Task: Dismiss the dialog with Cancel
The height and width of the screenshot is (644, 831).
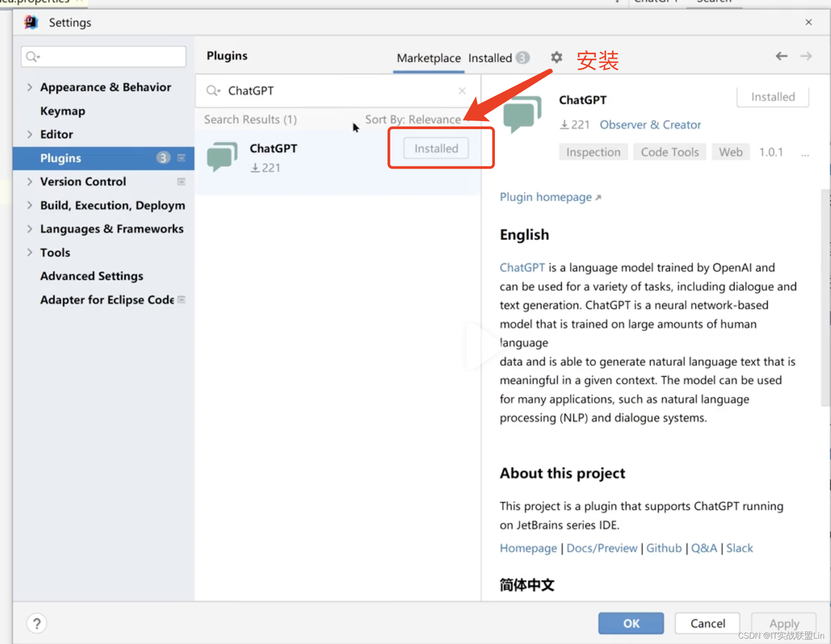Action: tap(708, 623)
